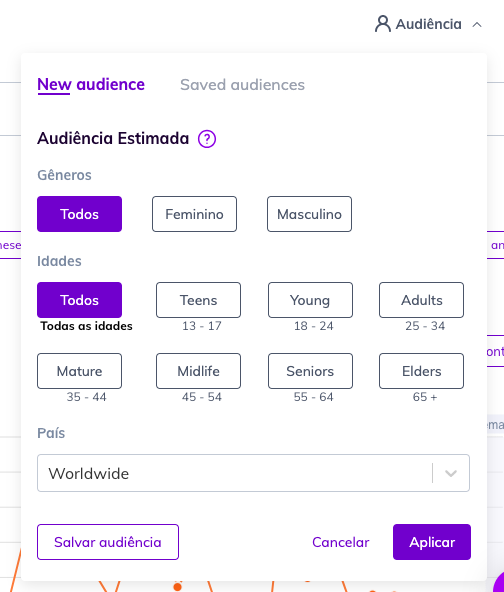Click the Salvar audiência button
504x592 pixels.
[108, 542]
